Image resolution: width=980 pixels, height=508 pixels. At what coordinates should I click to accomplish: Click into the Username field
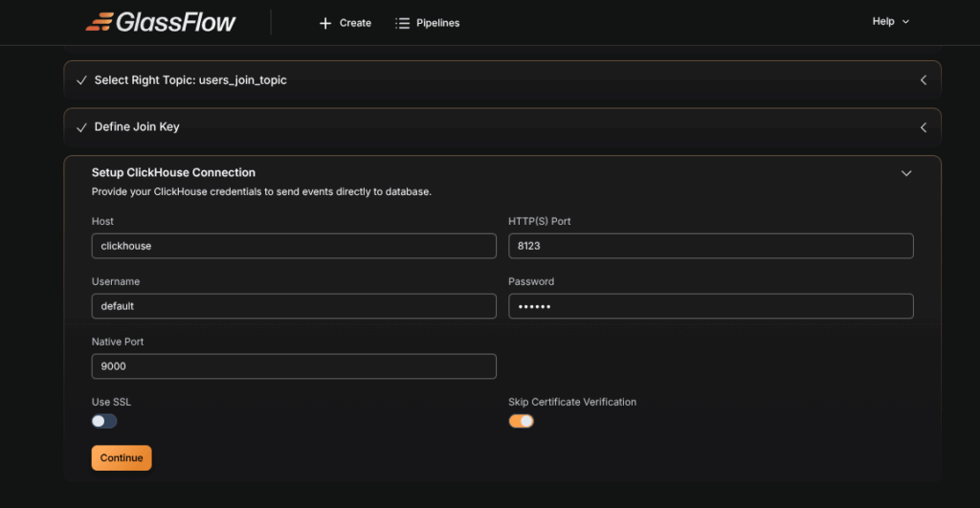(294, 306)
